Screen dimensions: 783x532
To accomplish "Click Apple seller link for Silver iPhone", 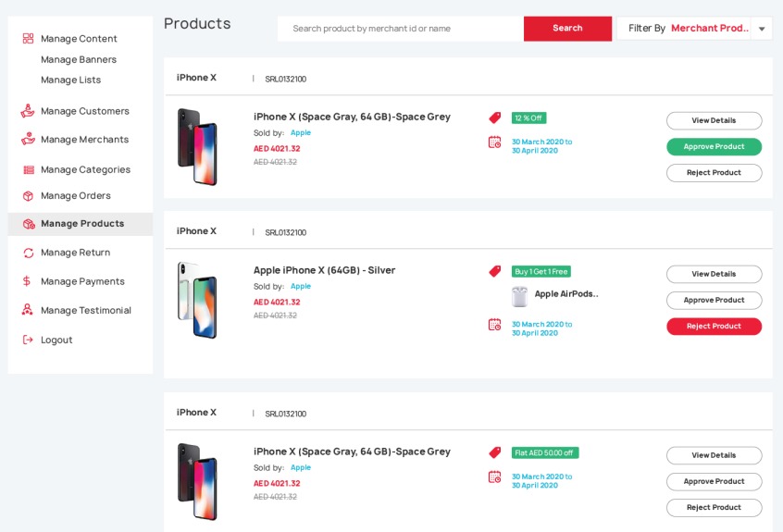I will coord(301,287).
